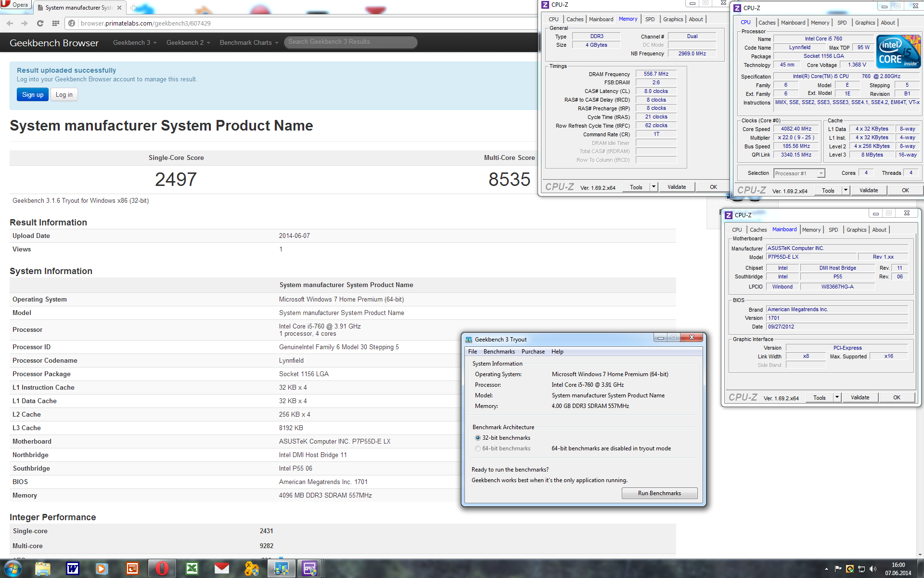Open Processor #1 selection combo box

pos(799,173)
